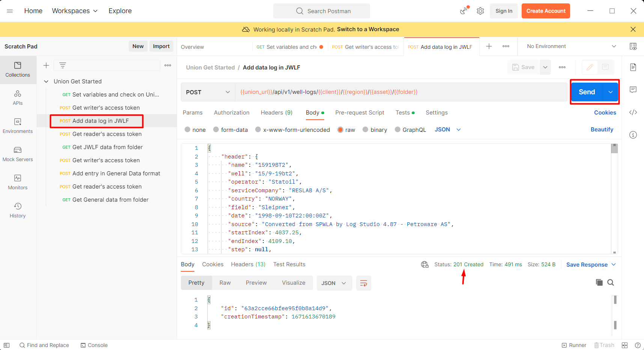Click the Beautify link
The image size is (644, 350).
click(x=602, y=130)
